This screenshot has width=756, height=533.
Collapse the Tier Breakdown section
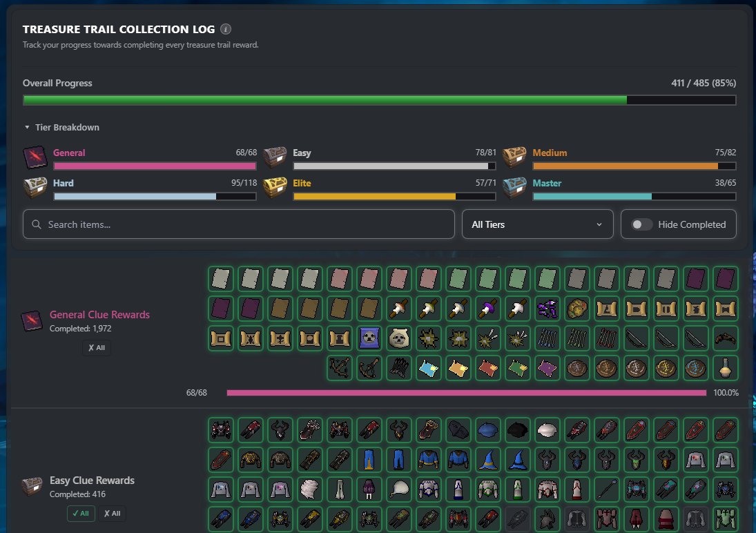point(61,127)
